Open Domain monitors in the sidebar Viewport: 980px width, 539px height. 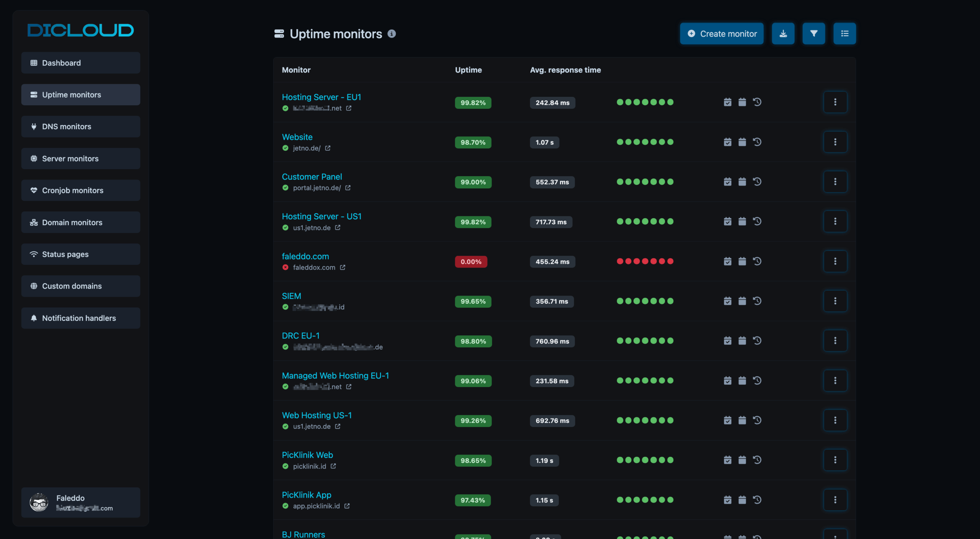(81, 222)
